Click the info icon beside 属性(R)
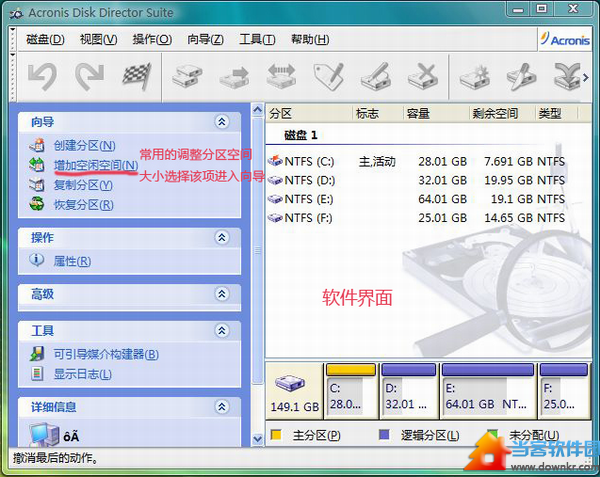 point(36,260)
